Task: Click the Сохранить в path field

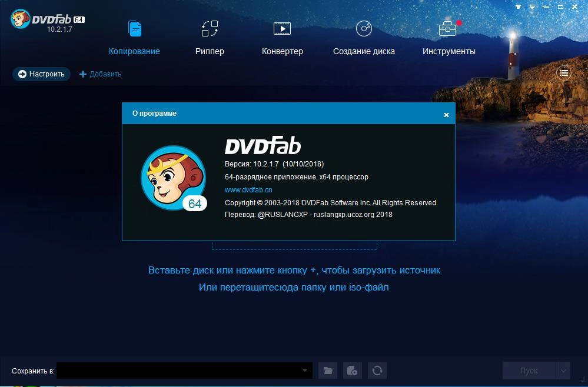Action: click(184, 371)
